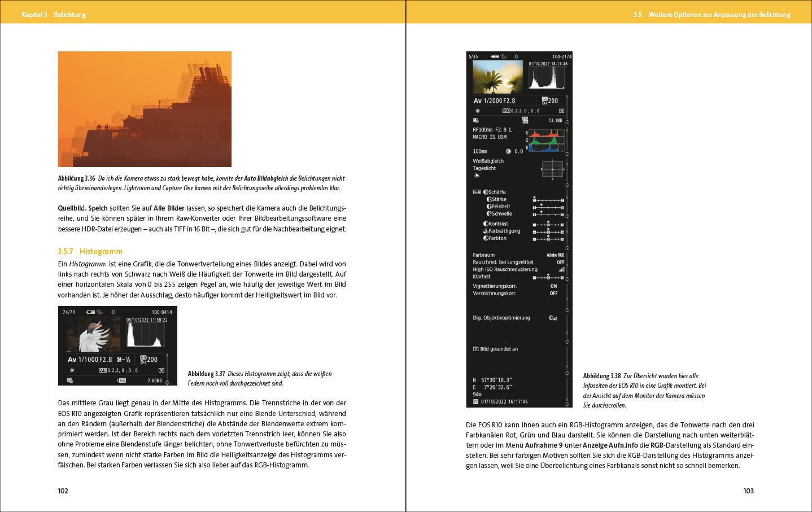Click the ISO D+ icon next to 200 in goose screen

click(143, 359)
